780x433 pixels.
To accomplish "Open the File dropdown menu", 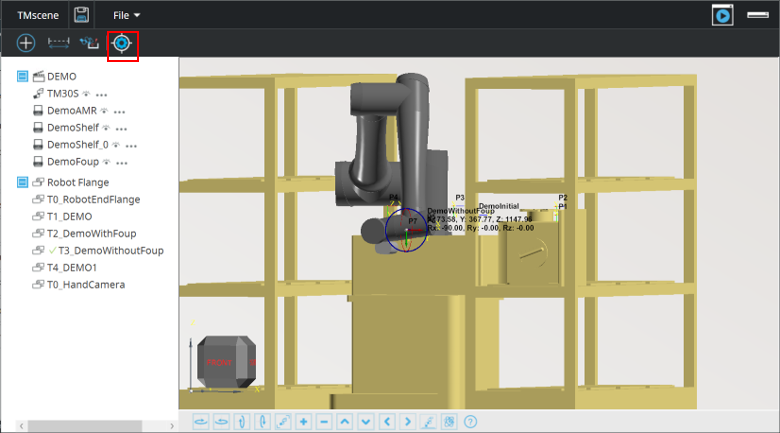I will click(126, 15).
